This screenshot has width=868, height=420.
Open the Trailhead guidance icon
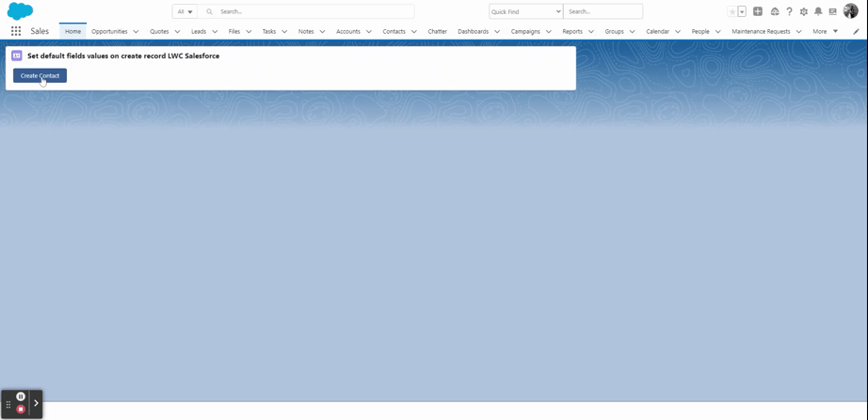click(775, 11)
